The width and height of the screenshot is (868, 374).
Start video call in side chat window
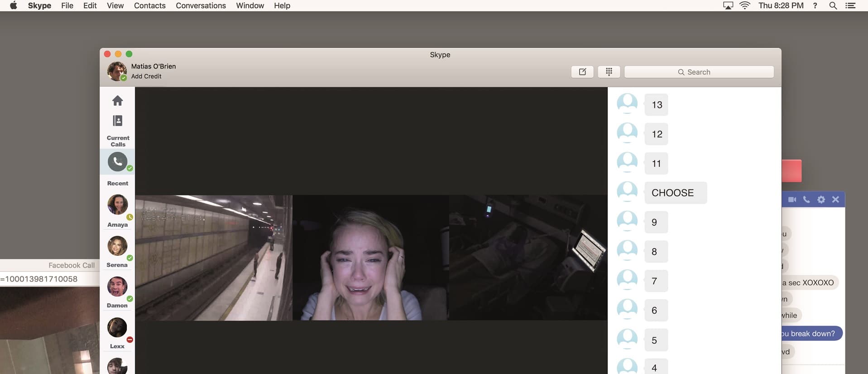792,199
